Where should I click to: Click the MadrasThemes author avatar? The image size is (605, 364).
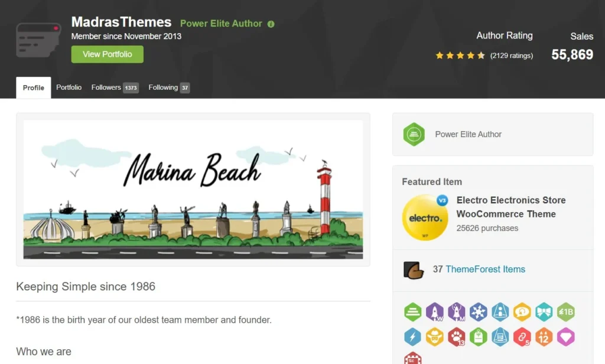pyautogui.click(x=38, y=40)
